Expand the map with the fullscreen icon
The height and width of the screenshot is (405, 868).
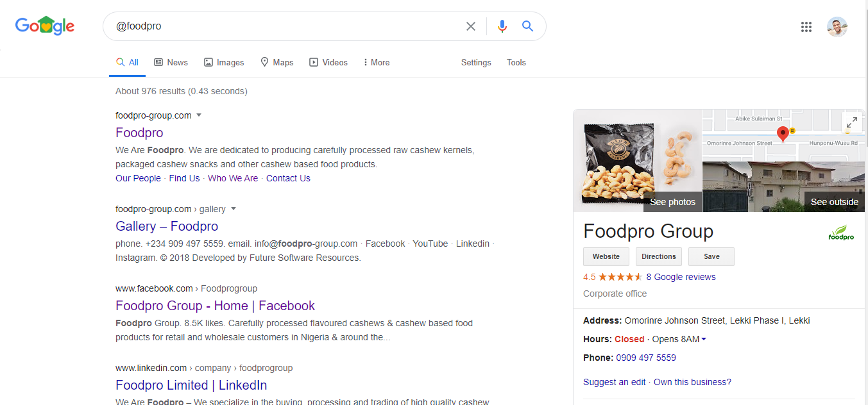tap(852, 122)
